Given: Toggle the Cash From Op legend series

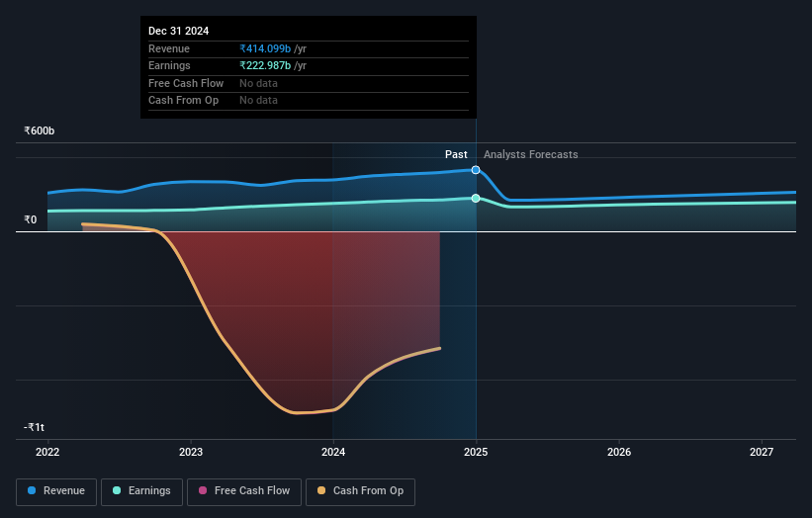Looking at the screenshot, I should pyautogui.click(x=360, y=491).
